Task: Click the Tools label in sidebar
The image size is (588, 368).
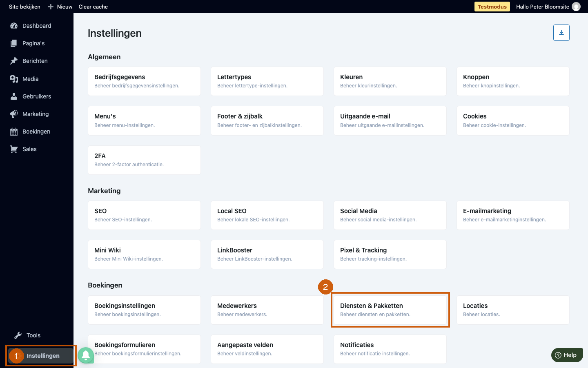Action: coord(33,335)
